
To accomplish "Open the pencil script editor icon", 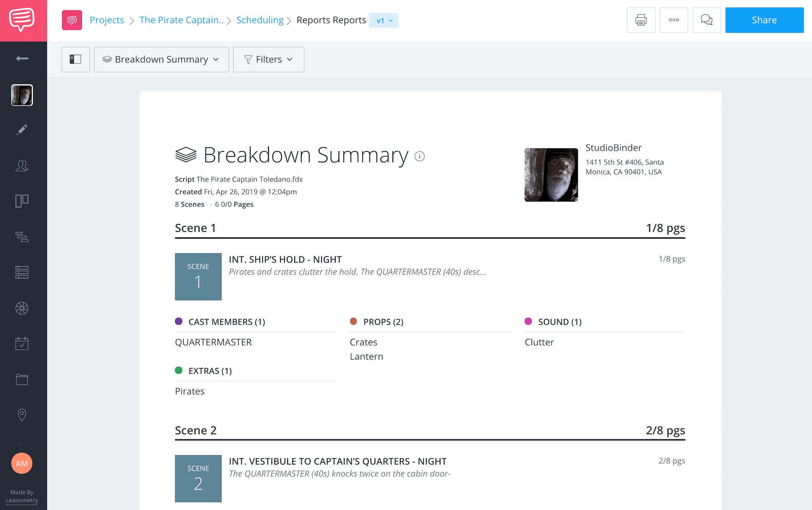I will (22, 130).
